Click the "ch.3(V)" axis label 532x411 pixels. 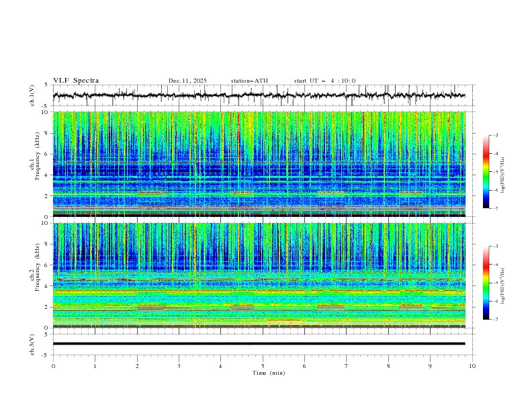32,344
